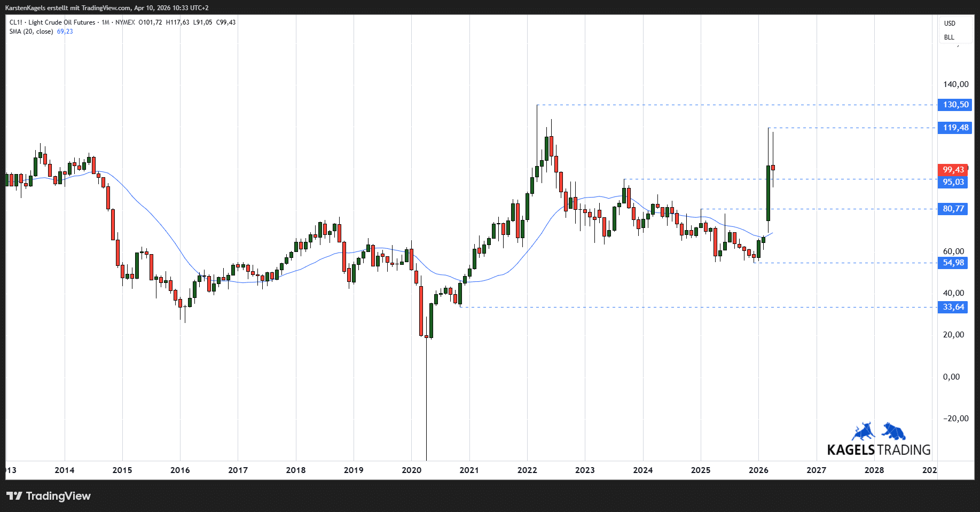Click the 54,98 support level label
Viewport: 980px width, 512px height.
click(x=953, y=263)
